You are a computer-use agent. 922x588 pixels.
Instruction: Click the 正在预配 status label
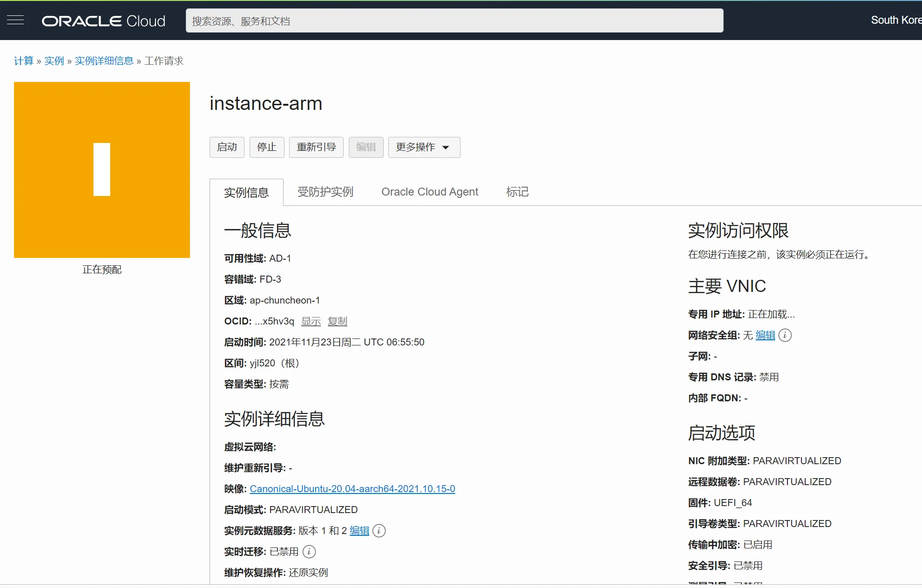(102, 270)
